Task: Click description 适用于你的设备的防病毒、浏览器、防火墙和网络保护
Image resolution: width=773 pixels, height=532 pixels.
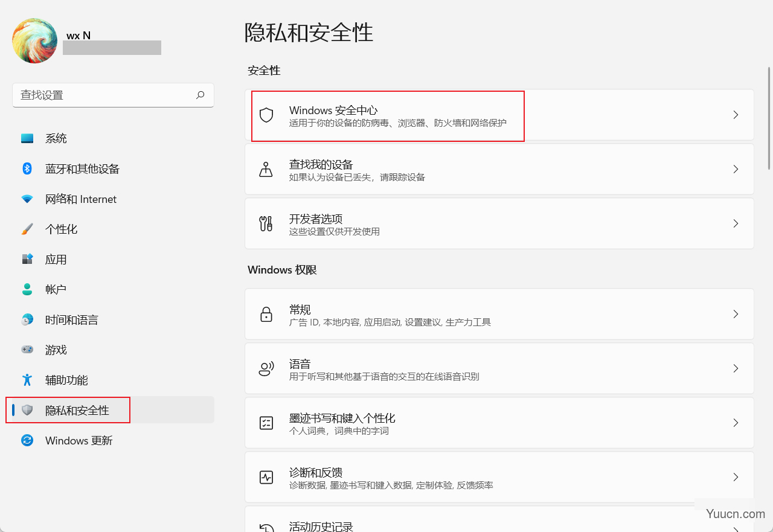Action: click(398, 123)
